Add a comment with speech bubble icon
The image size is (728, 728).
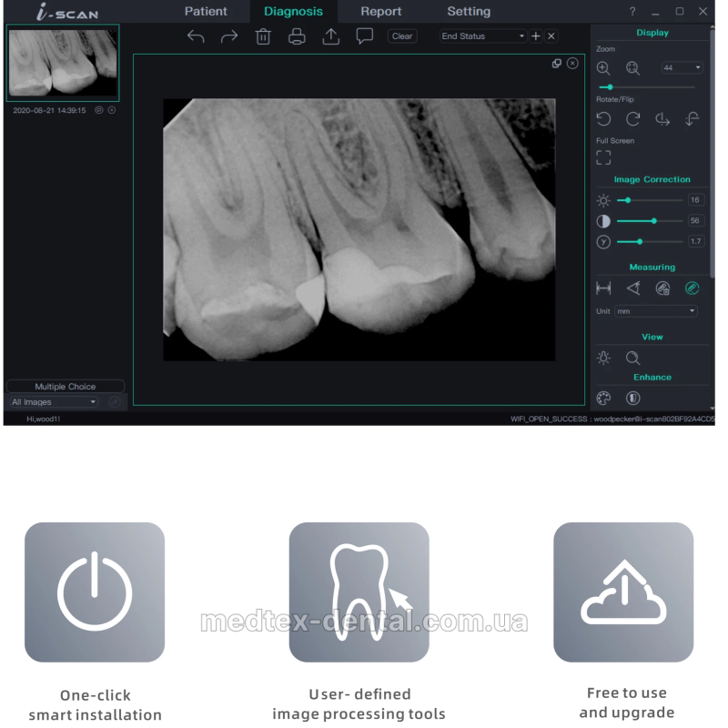point(365,36)
